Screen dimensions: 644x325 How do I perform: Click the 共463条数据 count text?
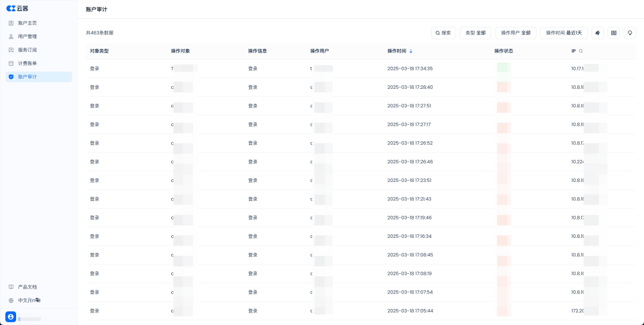coord(100,33)
